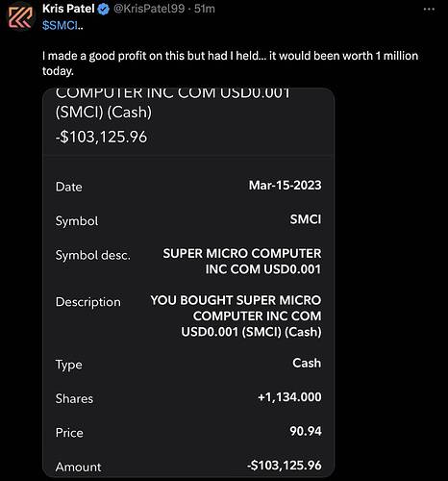Open the $SMCI cashtag link

62,25
